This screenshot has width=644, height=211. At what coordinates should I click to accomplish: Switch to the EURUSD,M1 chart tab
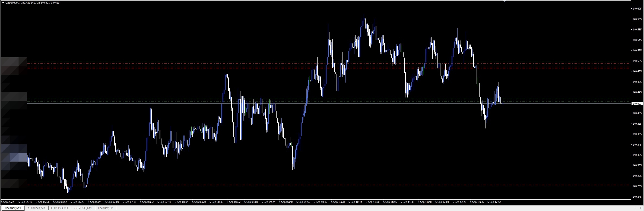[x=59, y=208]
